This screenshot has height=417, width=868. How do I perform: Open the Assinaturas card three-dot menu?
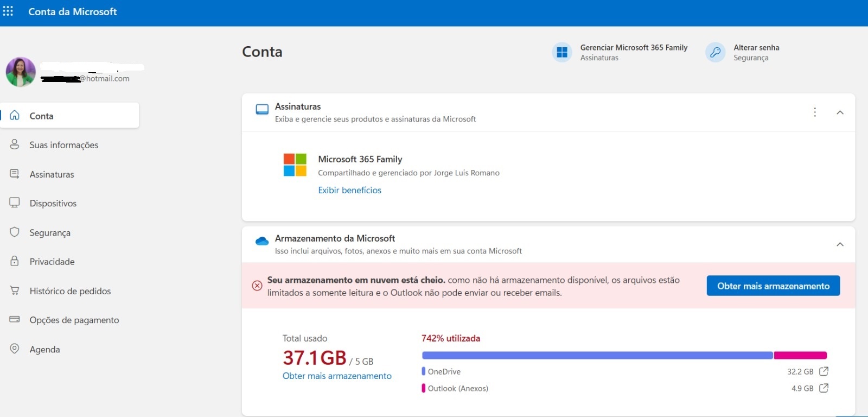coord(815,112)
